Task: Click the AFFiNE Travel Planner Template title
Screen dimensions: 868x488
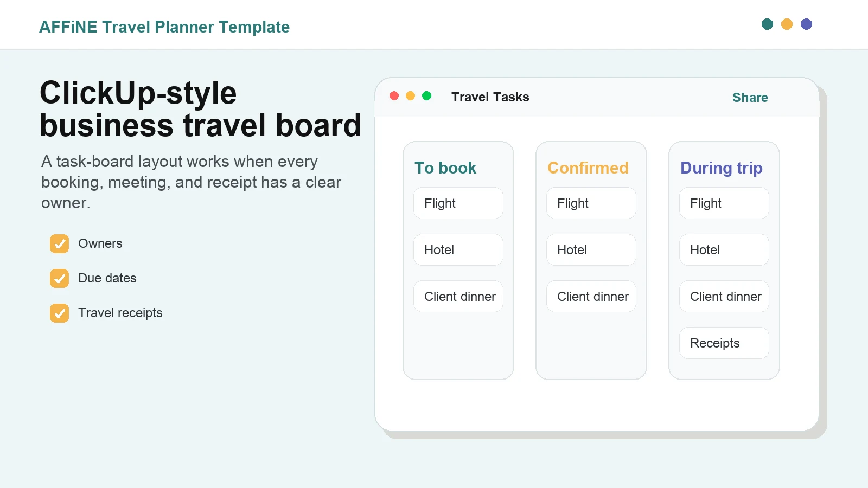Action: (164, 27)
